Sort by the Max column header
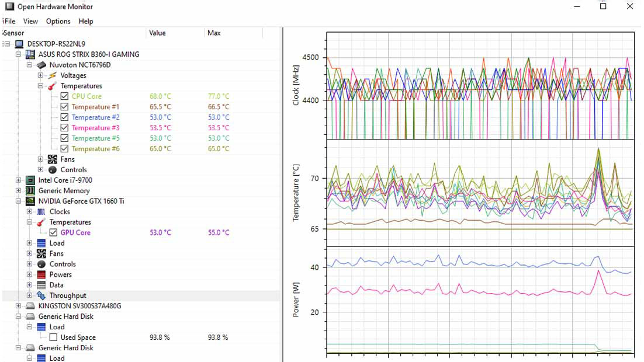 214,33
